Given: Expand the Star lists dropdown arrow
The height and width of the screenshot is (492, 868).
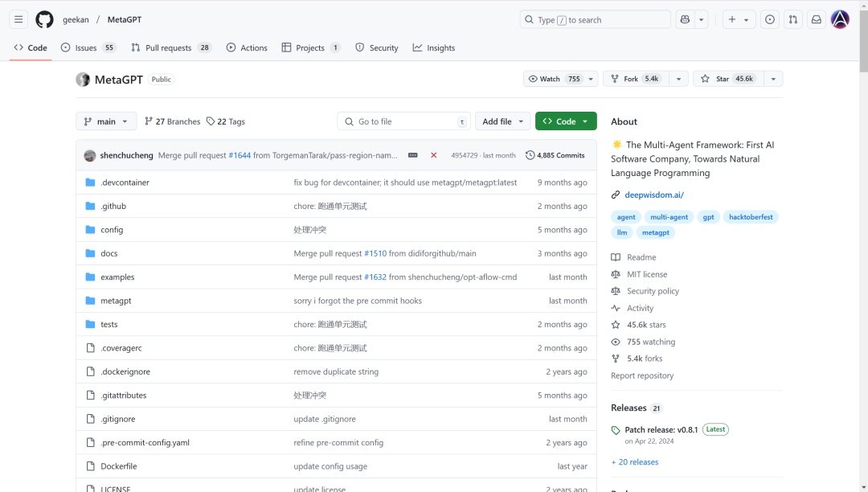Looking at the screenshot, I should click(773, 79).
